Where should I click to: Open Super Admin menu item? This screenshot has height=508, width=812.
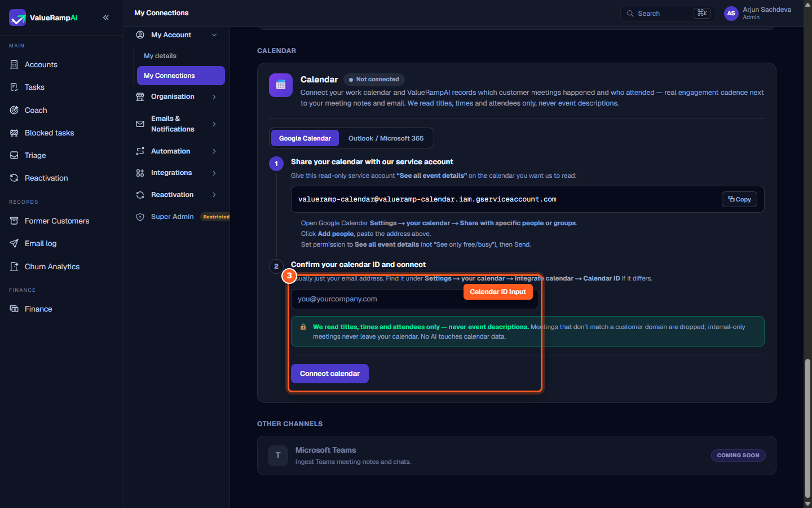pos(172,217)
